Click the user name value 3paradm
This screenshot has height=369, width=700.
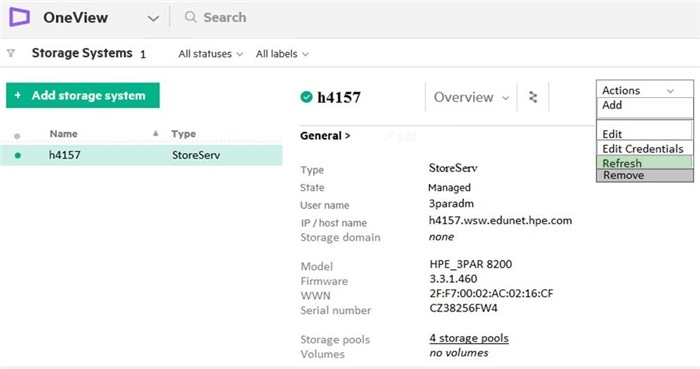(451, 203)
